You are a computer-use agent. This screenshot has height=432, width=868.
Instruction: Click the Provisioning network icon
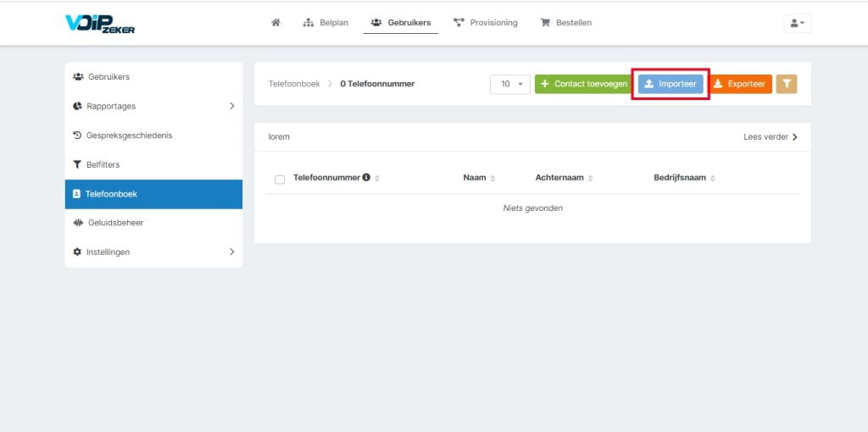tap(459, 23)
